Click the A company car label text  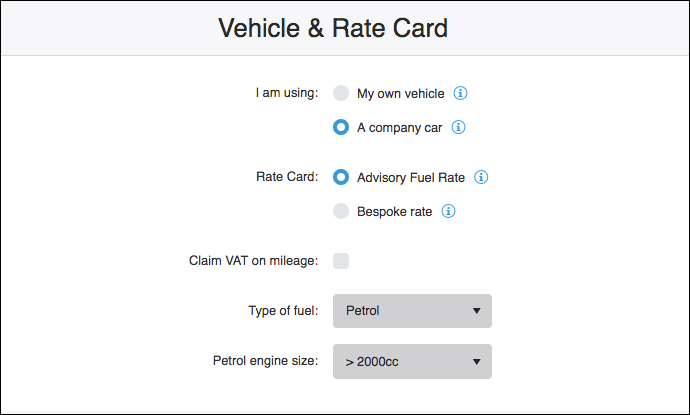(399, 128)
